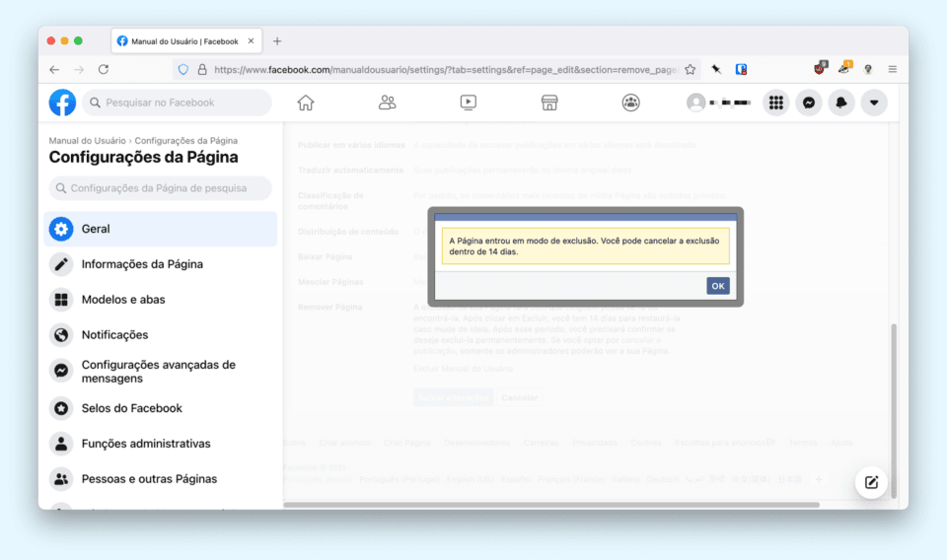The image size is (947, 560).
Task: Go to the Home feed icon
Action: pyautogui.click(x=306, y=103)
